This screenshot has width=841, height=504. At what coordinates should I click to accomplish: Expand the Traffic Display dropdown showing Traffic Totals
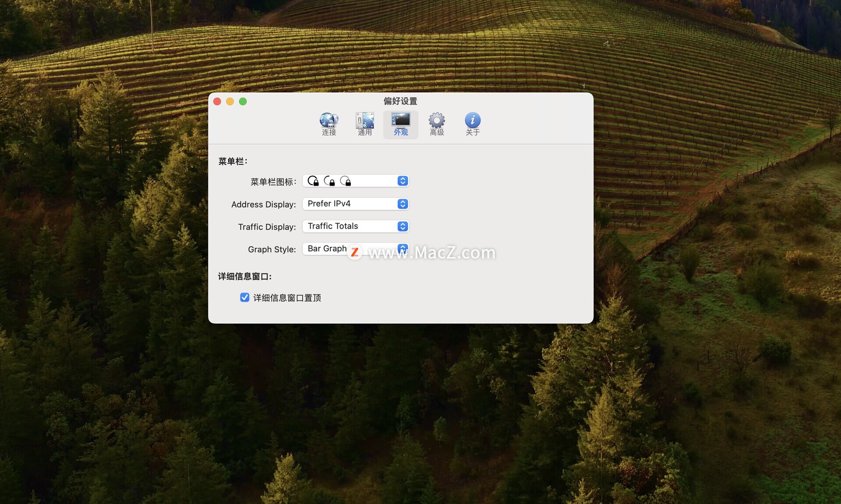click(356, 226)
